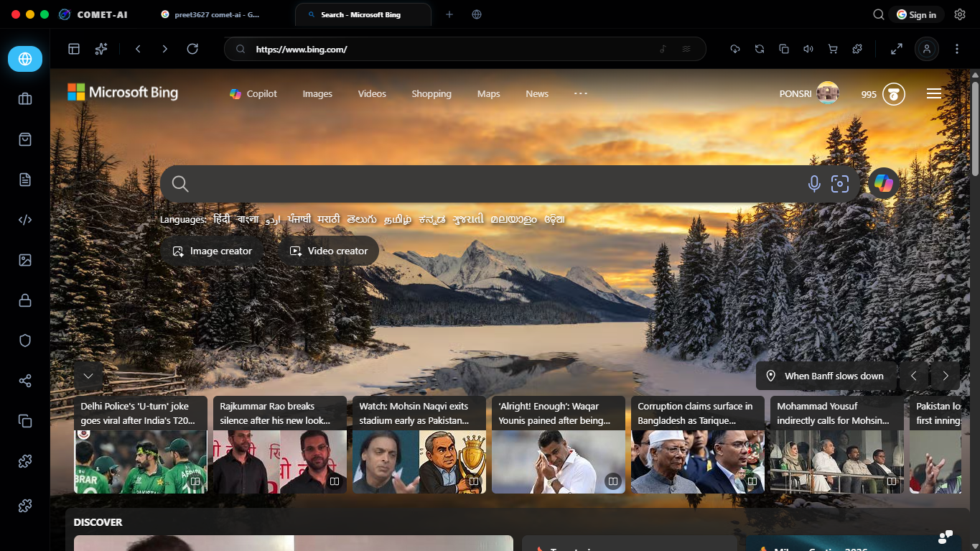The image size is (980, 551).
Task: Open the Rajkummar Rao breaks silence news card
Action: [280, 445]
